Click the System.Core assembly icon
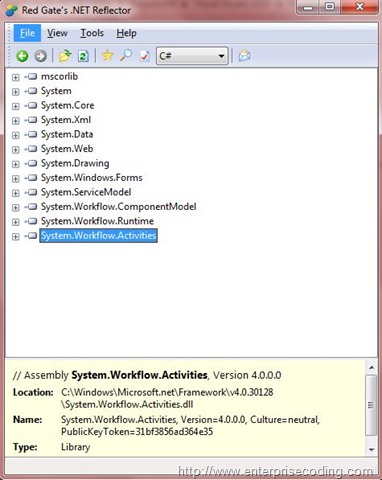The height and width of the screenshot is (480, 382). (32, 106)
